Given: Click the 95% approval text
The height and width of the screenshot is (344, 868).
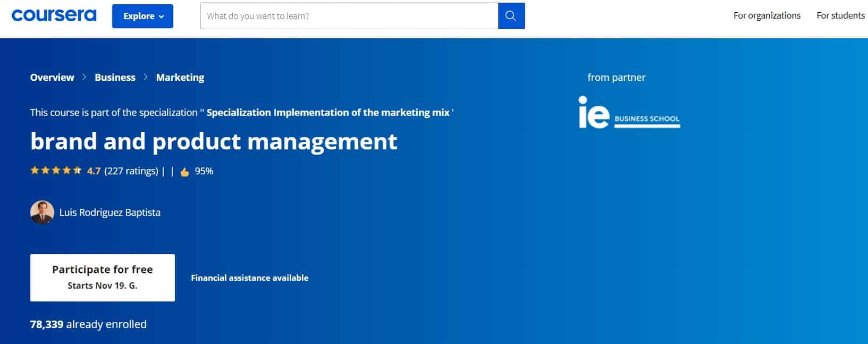Looking at the screenshot, I should (x=204, y=171).
